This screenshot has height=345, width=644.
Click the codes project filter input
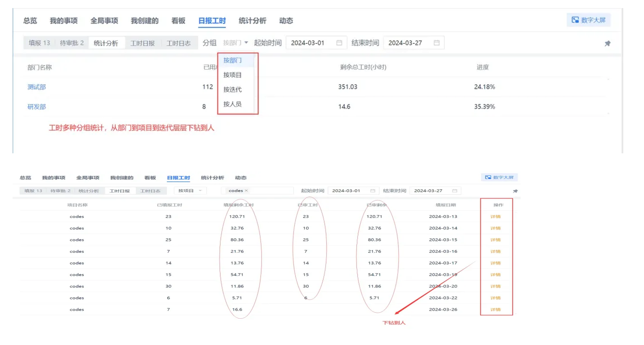pos(258,191)
